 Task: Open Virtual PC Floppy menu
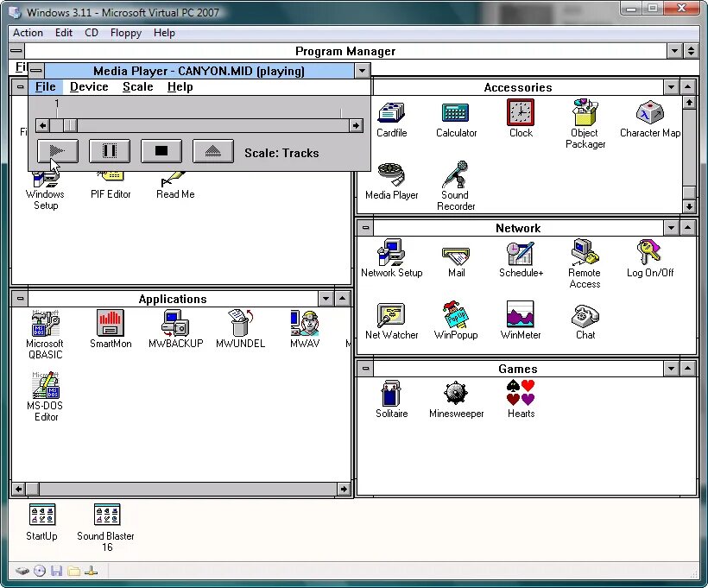126,33
